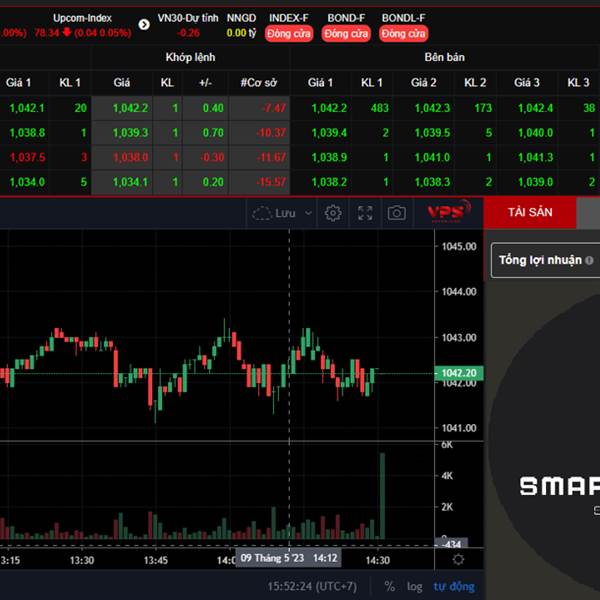The image size is (600, 600).
Task: Click the VPS logo
Action: pos(449,211)
